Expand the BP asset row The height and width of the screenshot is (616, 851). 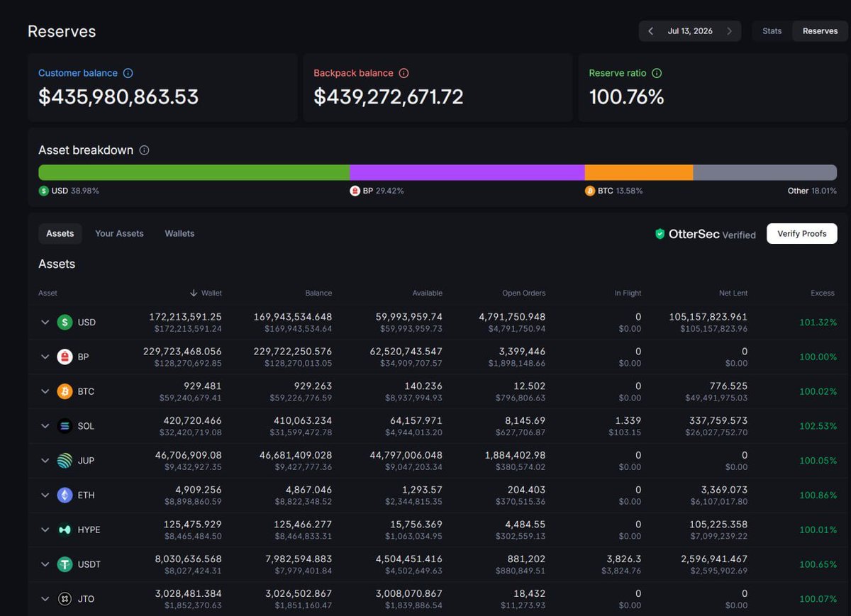(x=45, y=357)
